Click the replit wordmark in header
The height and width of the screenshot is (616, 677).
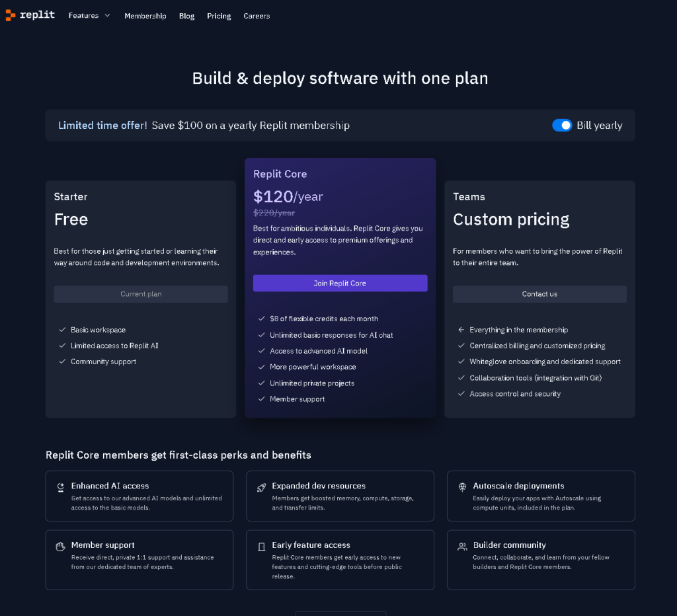click(x=37, y=15)
